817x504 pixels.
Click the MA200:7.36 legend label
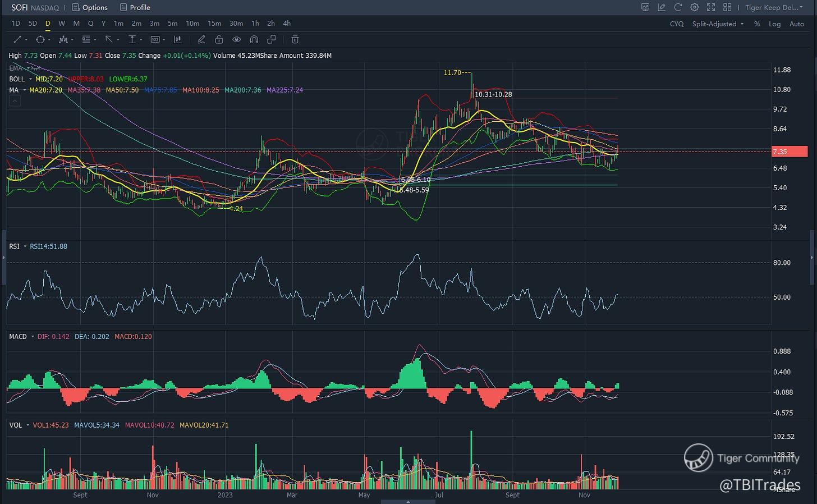[x=243, y=90]
